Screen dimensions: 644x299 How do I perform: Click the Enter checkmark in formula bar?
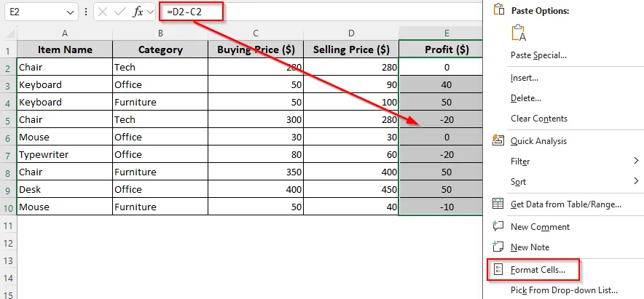(x=120, y=12)
